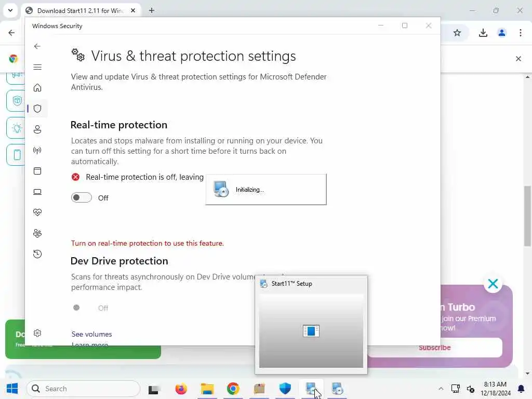
Task: Open App & browser control icon
Action: [37, 171]
